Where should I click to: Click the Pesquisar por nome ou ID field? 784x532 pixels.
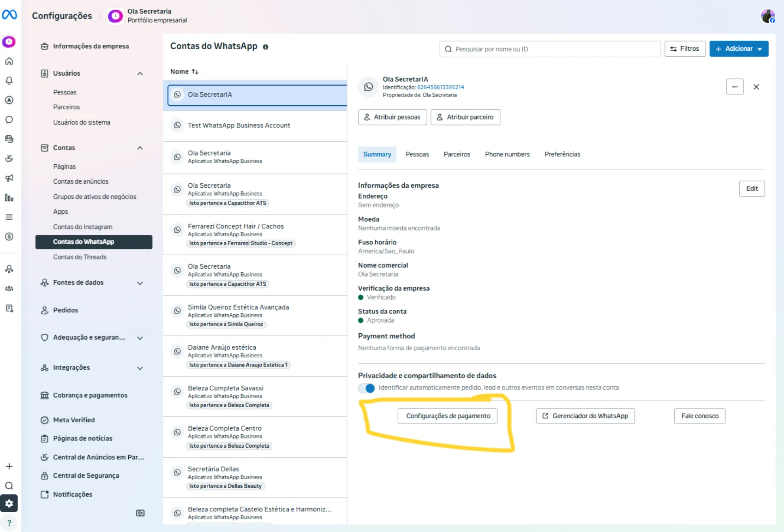550,49
